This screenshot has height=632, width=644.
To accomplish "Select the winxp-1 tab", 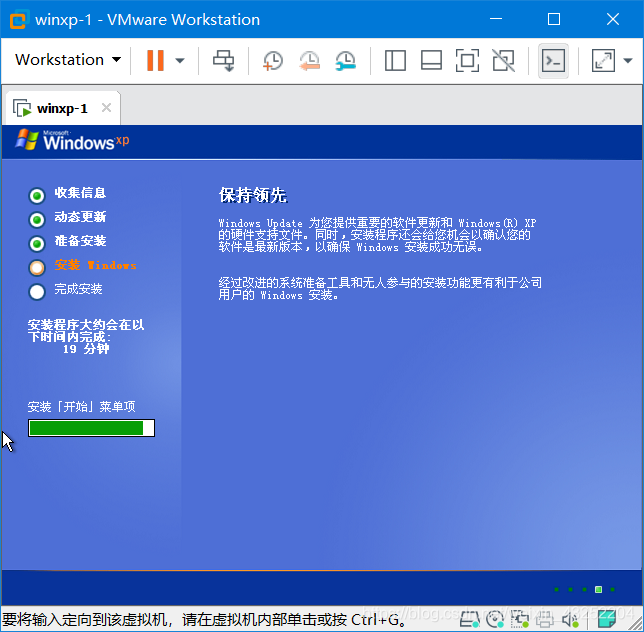I will point(62,108).
